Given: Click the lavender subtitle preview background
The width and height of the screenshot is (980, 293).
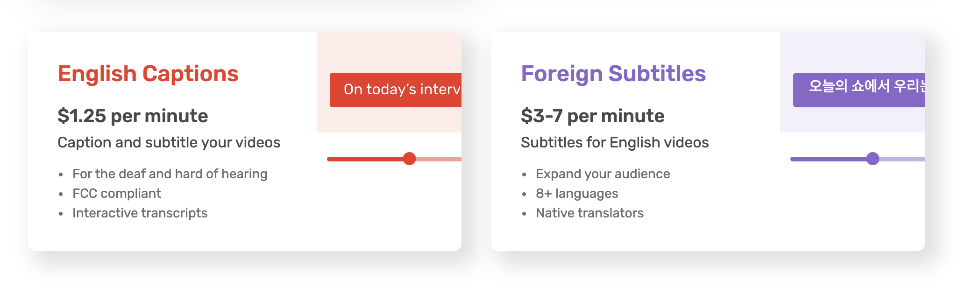Looking at the screenshot, I should [852, 120].
